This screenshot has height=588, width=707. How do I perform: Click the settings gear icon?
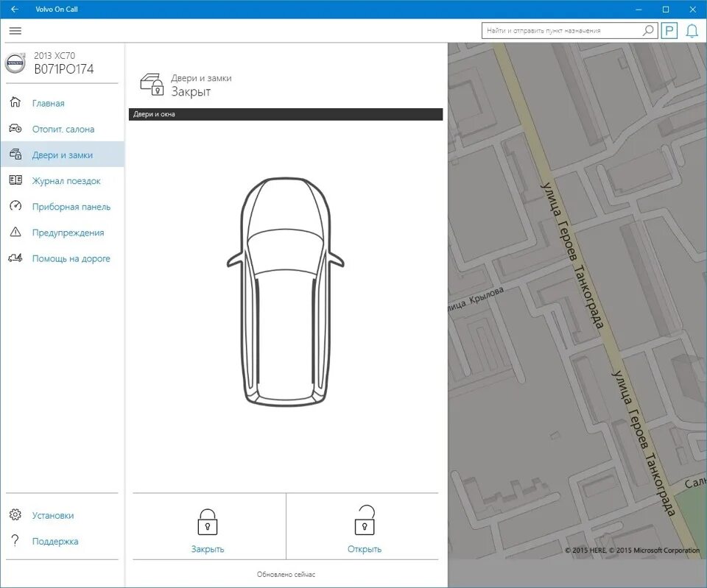point(15,514)
